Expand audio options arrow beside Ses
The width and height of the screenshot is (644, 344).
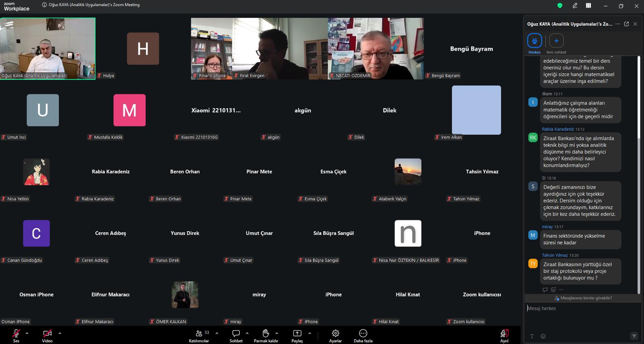(x=27, y=333)
